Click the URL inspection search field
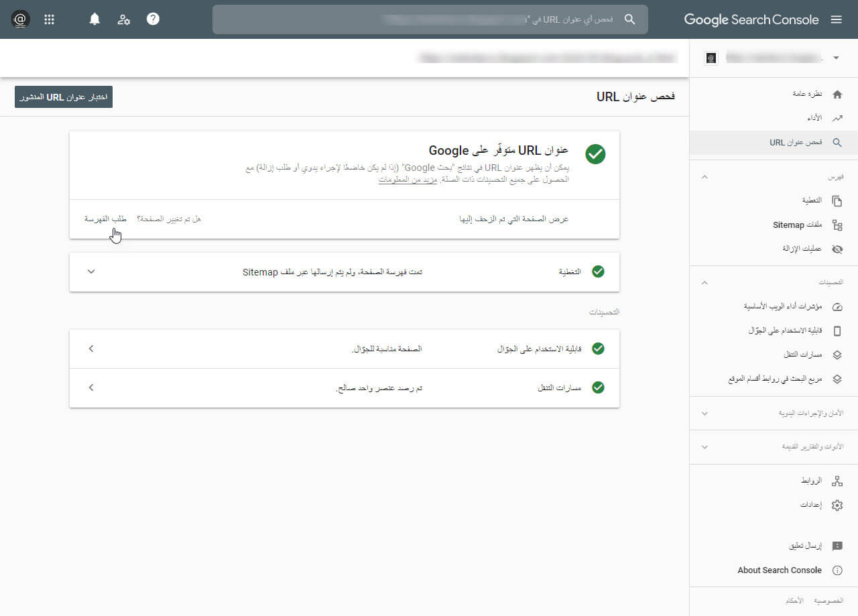The image size is (858, 616). point(430,19)
